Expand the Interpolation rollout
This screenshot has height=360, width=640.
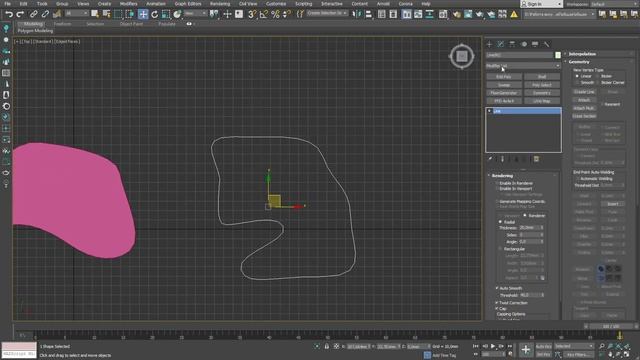pyautogui.click(x=582, y=54)
